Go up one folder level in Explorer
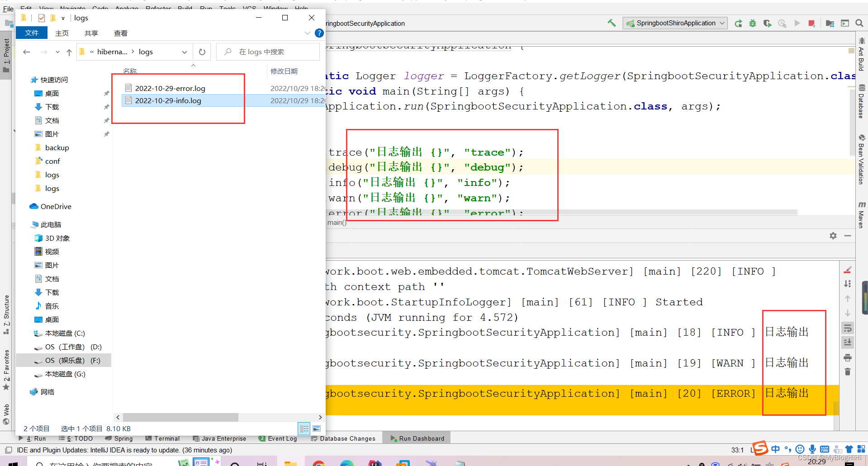 tap(69, 52)
